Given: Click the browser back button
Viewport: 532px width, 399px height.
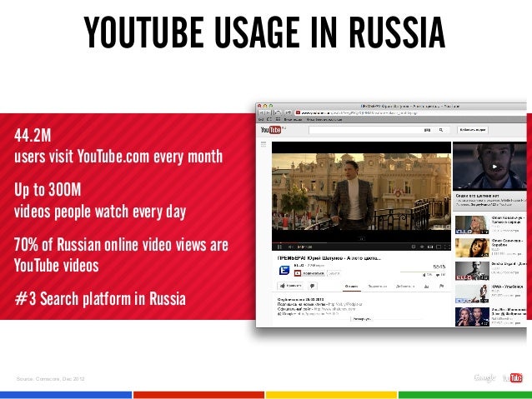Looking at the screenshot, I should 261,112.
